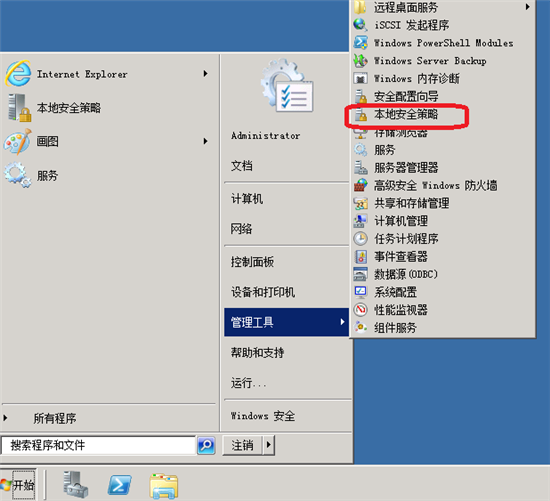
Task: Click the 搜索程序和文件 search box
Action: coord(98,445)
